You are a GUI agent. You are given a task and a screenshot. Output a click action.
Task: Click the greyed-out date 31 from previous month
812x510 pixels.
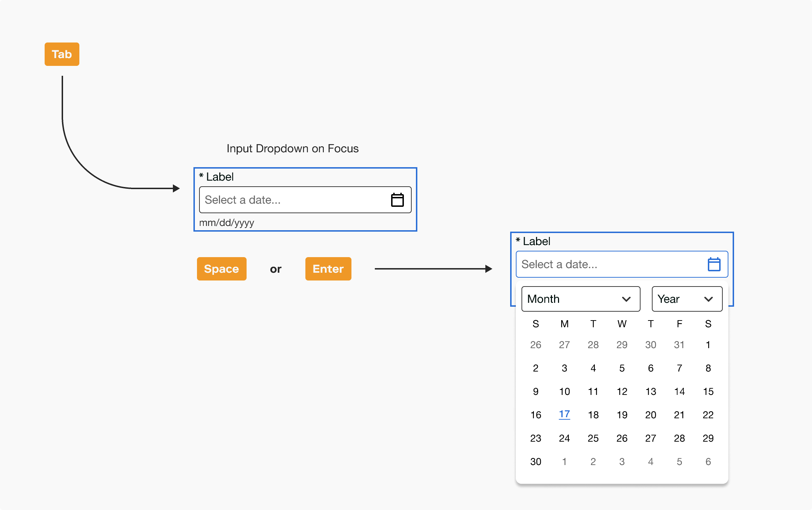tap(679, 345)
